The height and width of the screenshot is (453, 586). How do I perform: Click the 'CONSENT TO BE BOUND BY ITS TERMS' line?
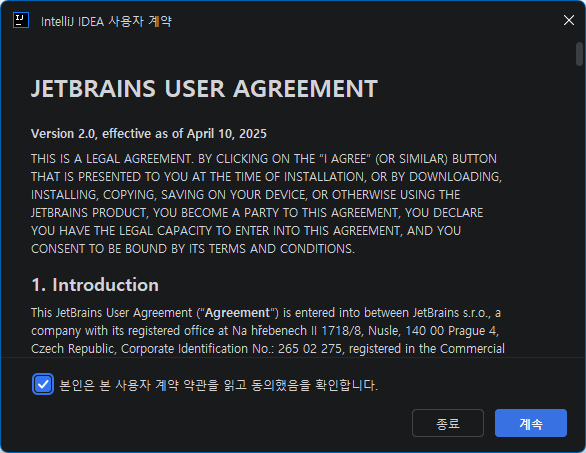point(193,249)
